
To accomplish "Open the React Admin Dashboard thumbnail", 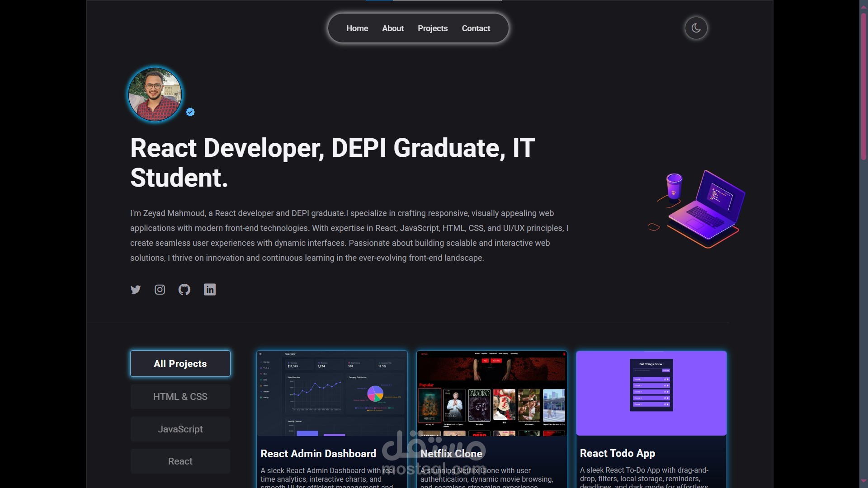I will pos(332,393).
